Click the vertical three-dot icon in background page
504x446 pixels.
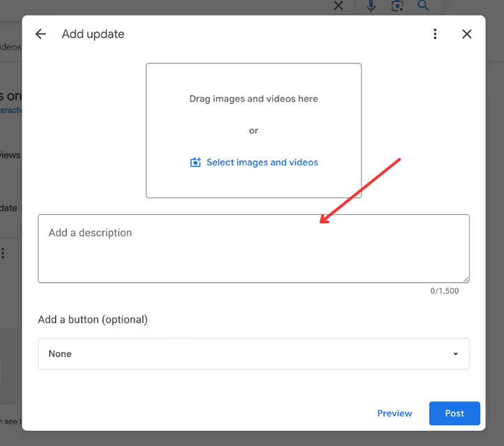3,253
